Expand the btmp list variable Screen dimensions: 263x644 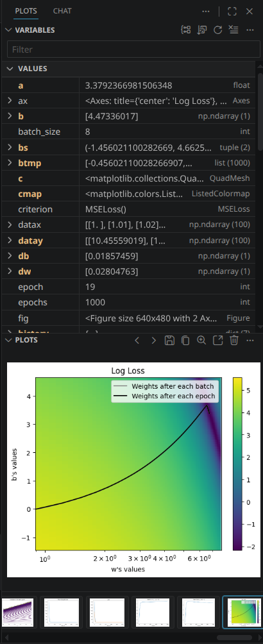(10, 163)
